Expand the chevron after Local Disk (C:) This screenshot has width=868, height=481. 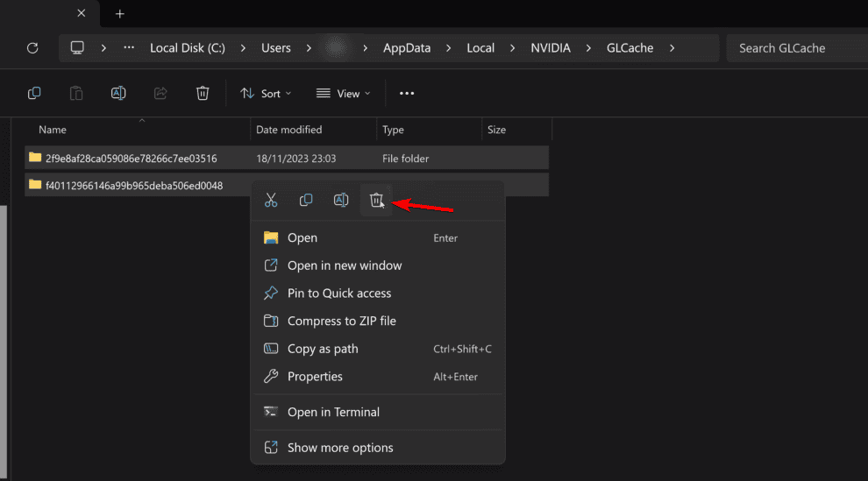point(243,48)
